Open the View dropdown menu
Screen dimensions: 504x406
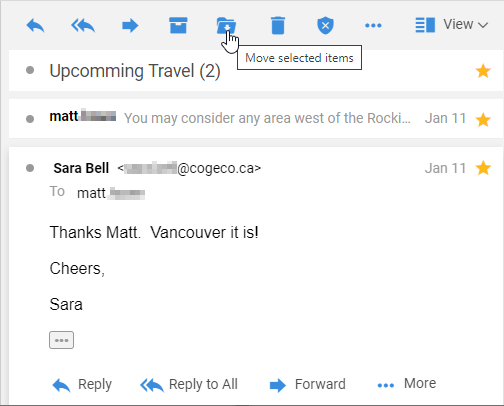[x=466, y=25]
